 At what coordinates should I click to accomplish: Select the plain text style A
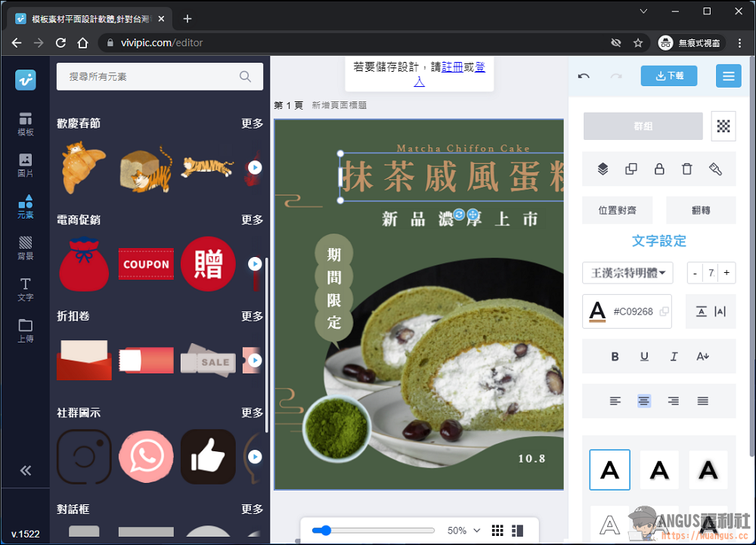point(609,470)
